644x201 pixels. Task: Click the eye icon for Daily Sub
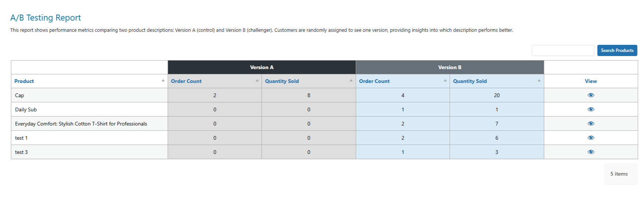point(591,109)
